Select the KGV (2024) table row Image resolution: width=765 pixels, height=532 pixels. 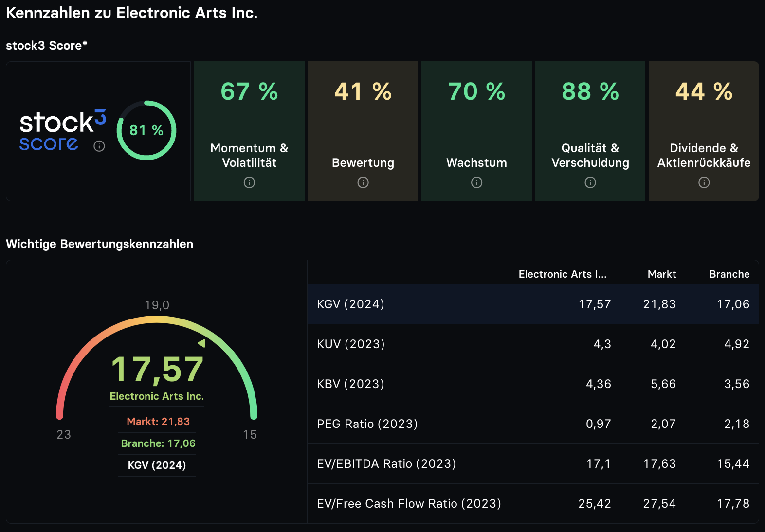533,304
